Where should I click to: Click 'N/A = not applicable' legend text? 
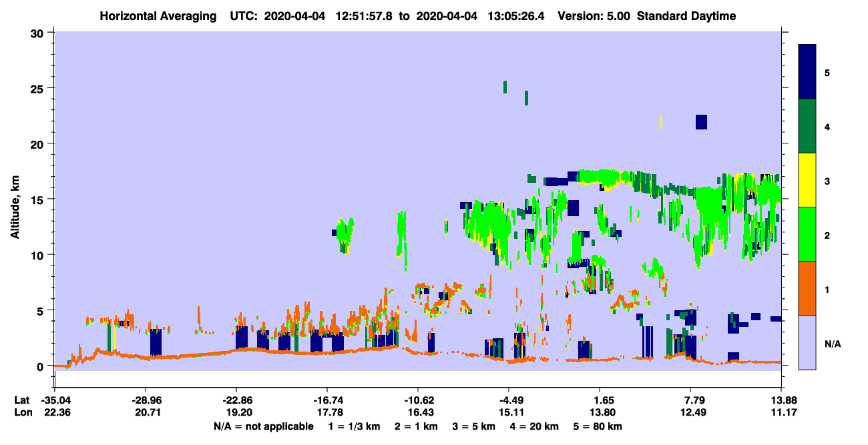(263, 426)
